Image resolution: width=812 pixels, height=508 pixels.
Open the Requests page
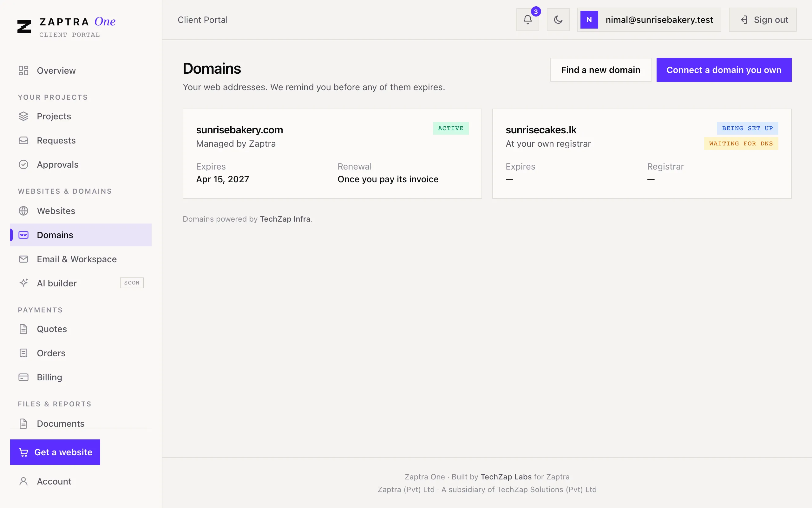(81, 140)
